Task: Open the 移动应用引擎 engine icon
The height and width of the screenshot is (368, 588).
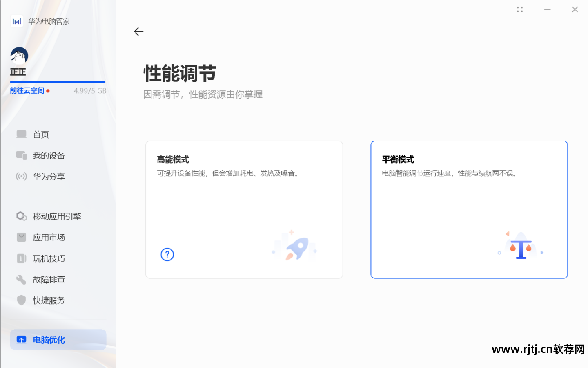Action: coord(21,216)
